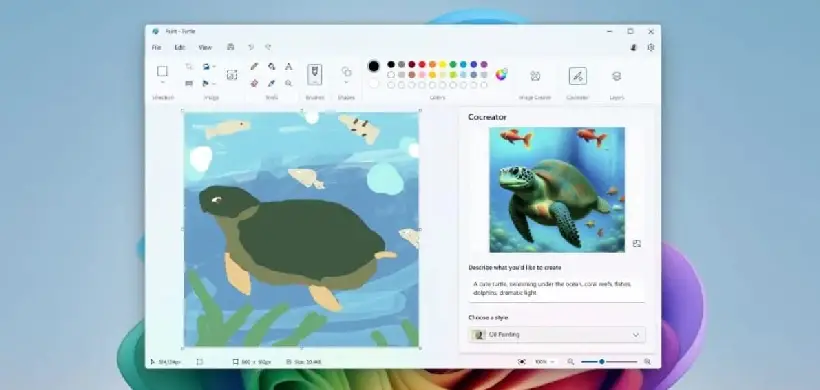
Task: Click the cursor position status bar icon
Action: click(153, 362)
